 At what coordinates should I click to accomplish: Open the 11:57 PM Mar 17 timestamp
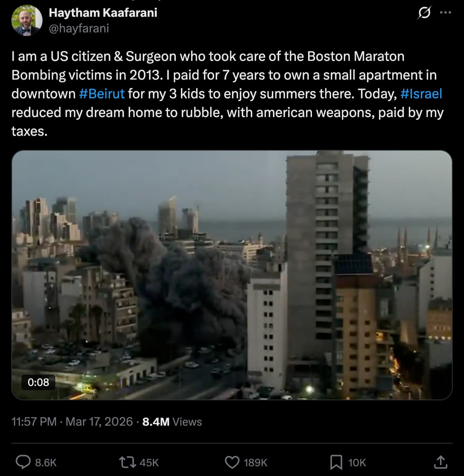point(72,422)
